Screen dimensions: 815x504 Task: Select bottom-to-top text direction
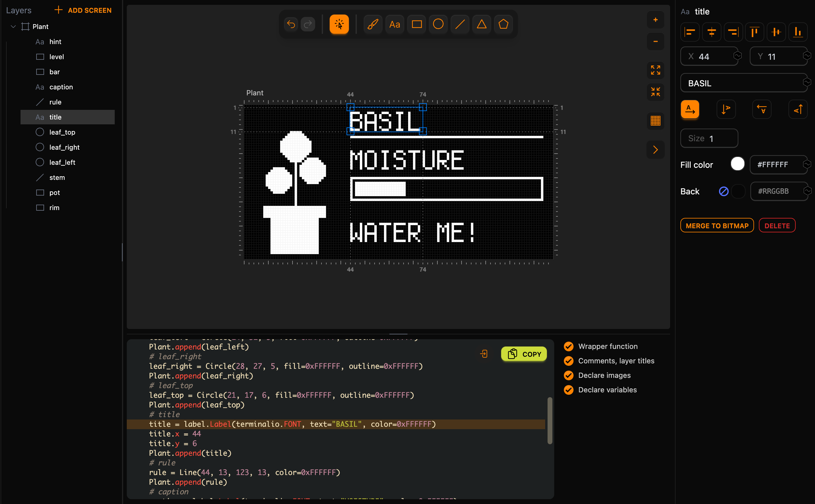[x=798, y=109]
